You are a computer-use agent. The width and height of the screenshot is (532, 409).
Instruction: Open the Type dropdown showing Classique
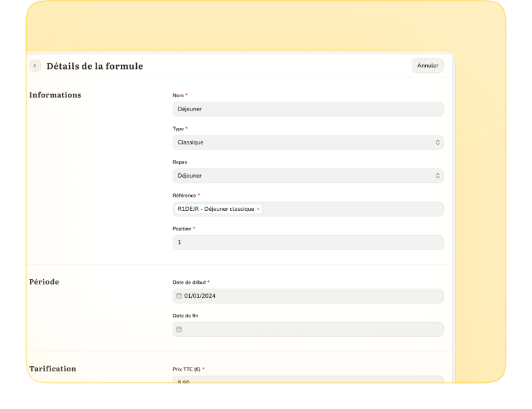coord(301,143)
